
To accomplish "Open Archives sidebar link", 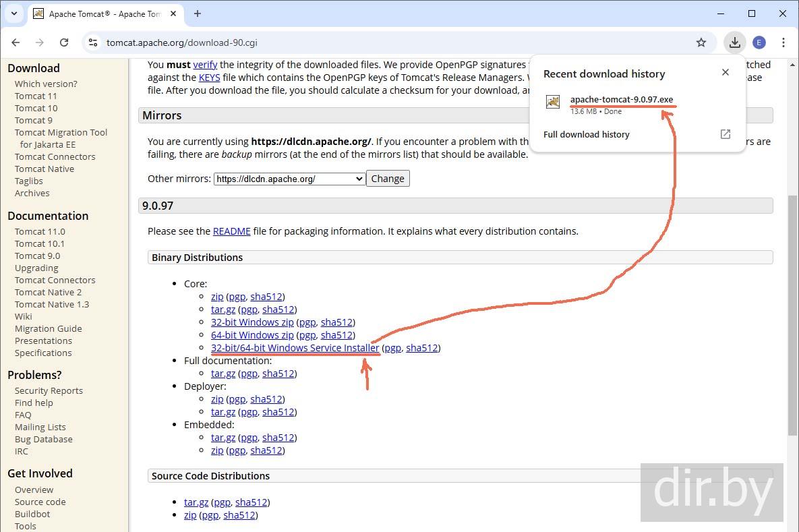I will (x=32, y=193).
